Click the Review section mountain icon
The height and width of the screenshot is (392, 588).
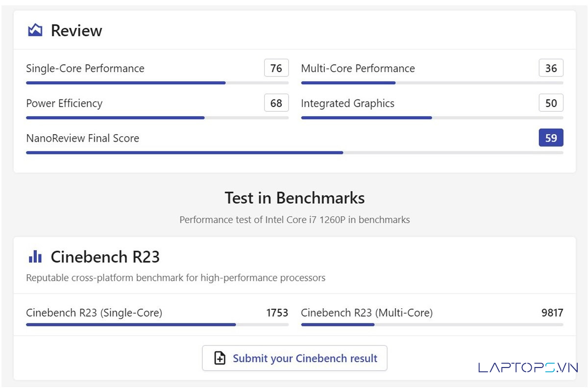(x=35, y=30)
